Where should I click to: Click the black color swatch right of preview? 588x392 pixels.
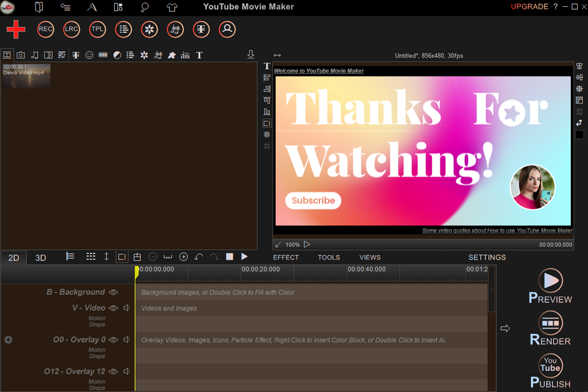[579, 134]
